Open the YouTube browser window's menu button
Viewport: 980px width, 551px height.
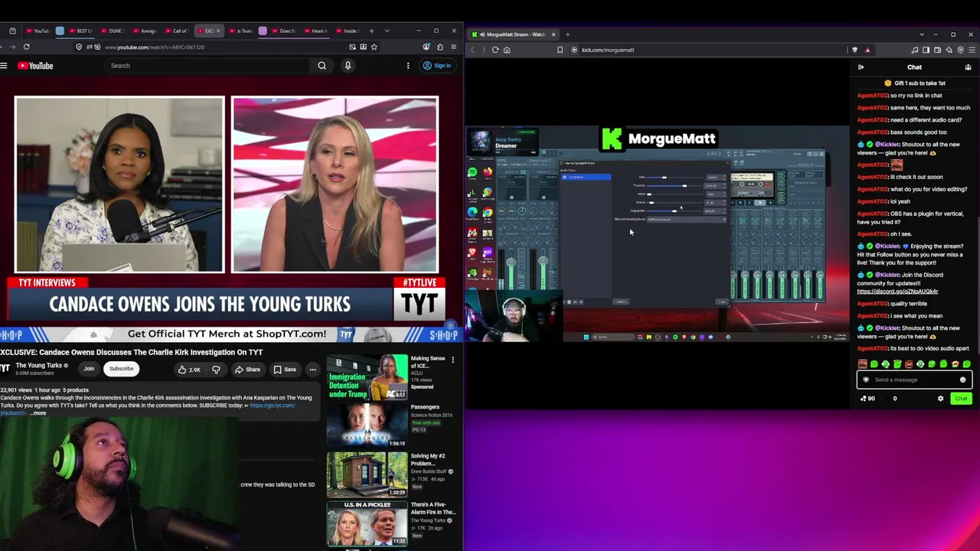(453, 47)
